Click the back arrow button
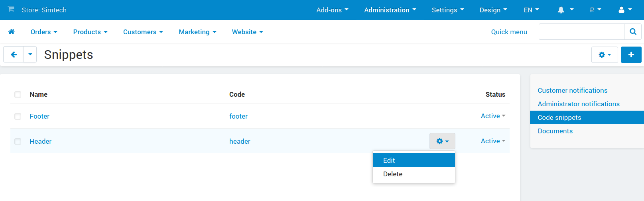 coord(14,55)
